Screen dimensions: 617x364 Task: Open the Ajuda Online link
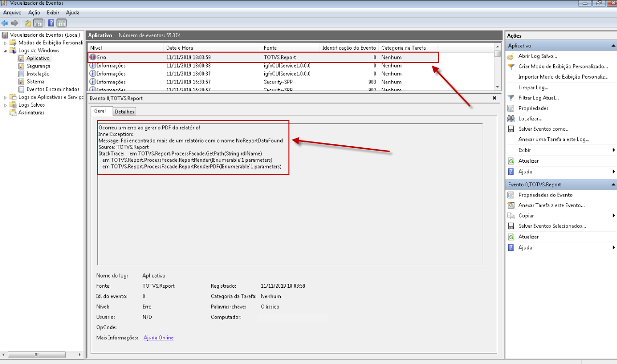[x=158, y=337]
